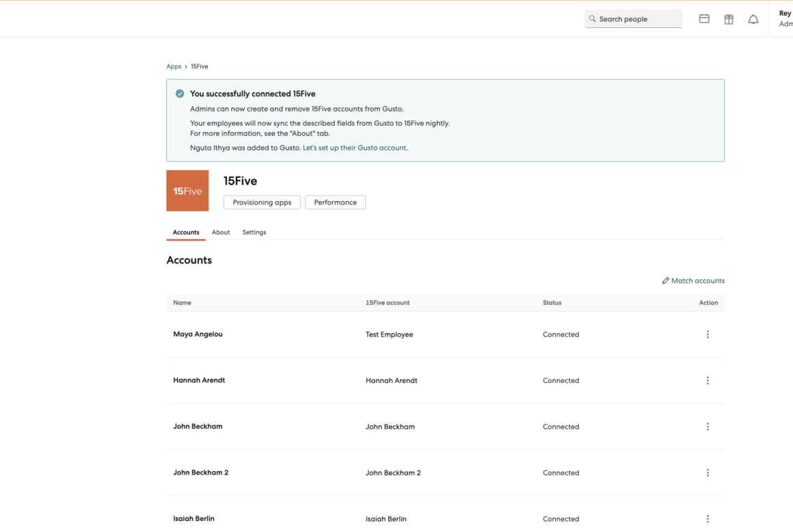Open action menu for John Beckham
Screen dimensions: 793x532
click(x=708, y=427)
